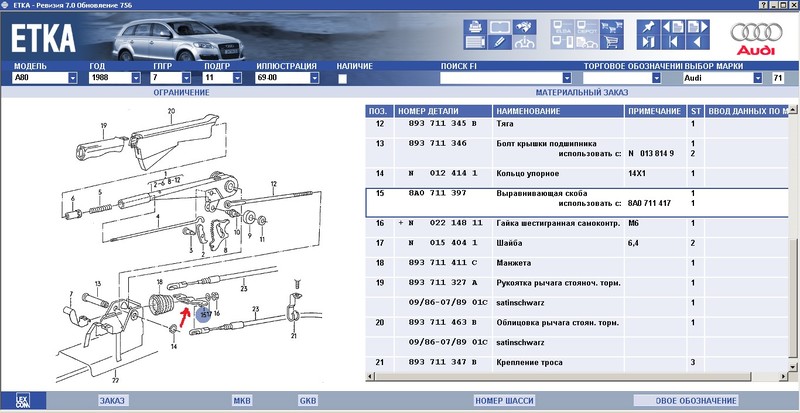Click the multiple shopping carts icon
The image size is (800, 413).
pyautogui.click(x=612, y=27)
